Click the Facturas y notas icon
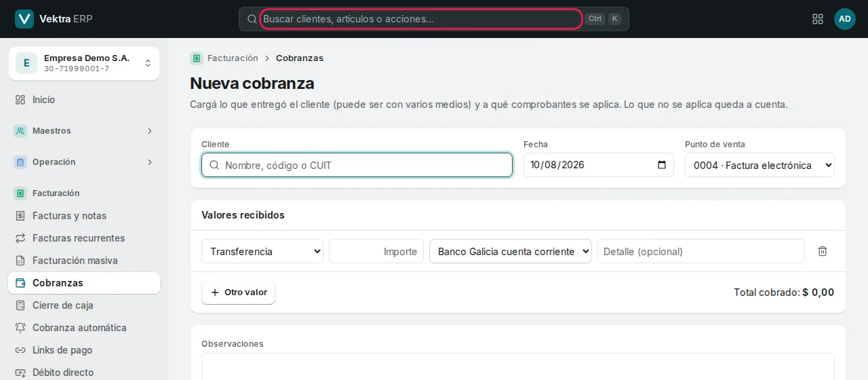This screenshot has height=380, width=868. pos(20,216)
